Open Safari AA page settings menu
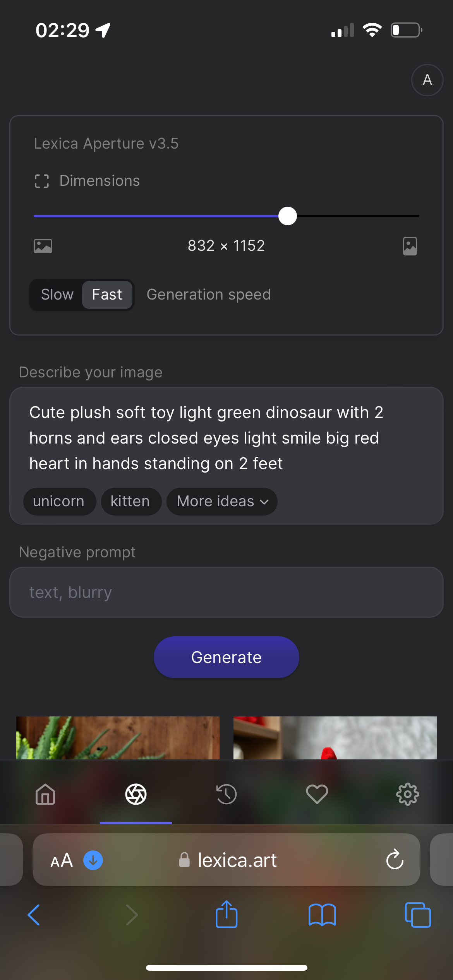The image size is (453, 980). tap(62, 860)
